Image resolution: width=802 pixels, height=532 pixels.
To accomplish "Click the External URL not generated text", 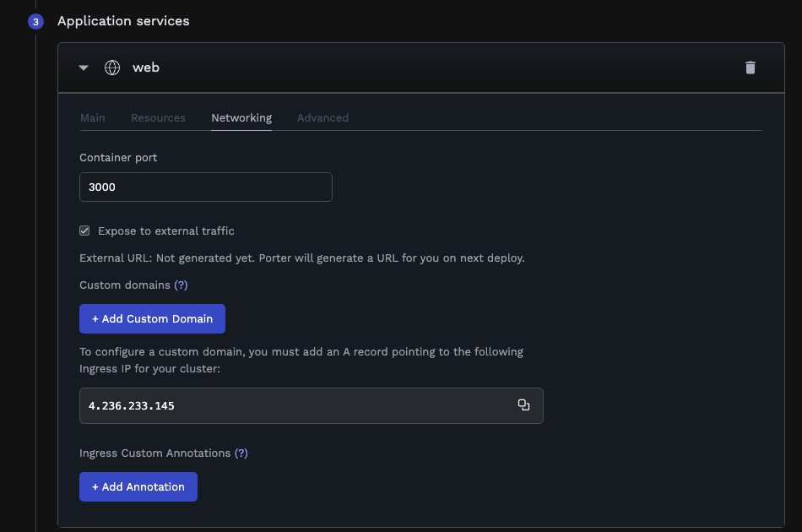I will pyautogui.click(x=302, y=258).
